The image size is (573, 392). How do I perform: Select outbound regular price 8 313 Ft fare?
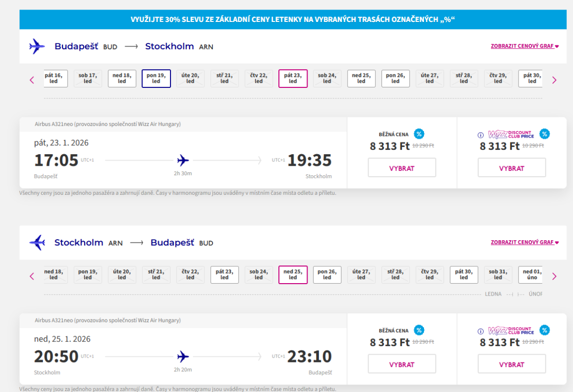(x=402, y=168)
